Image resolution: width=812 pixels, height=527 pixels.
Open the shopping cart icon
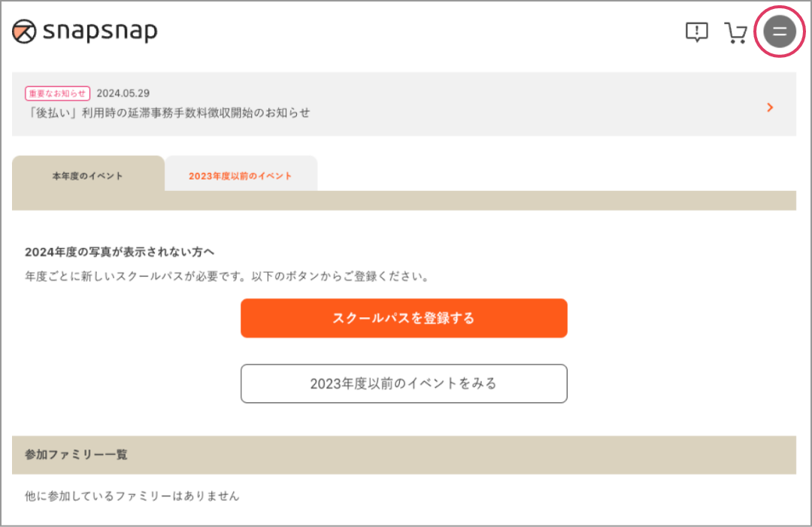(735, 32)
